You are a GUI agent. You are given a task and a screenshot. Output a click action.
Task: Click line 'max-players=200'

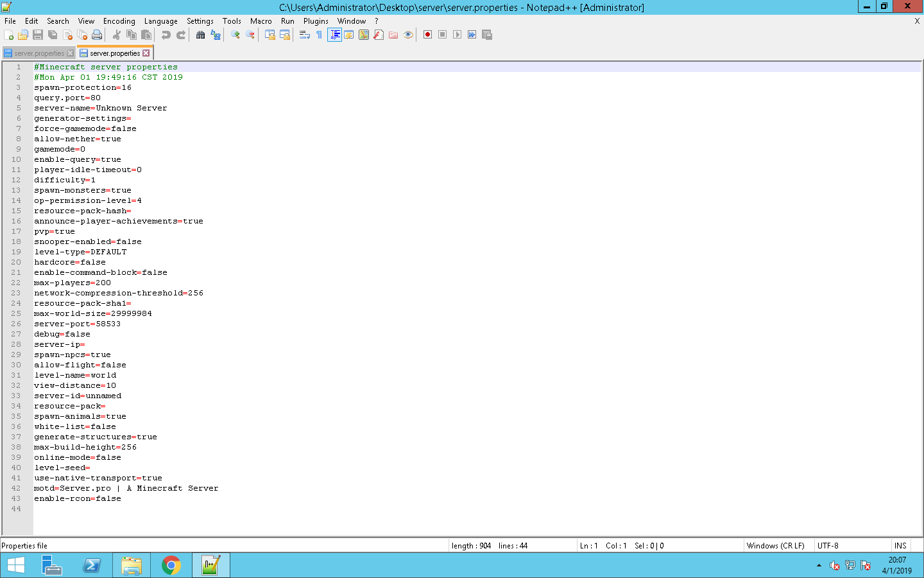click(73, 283)
